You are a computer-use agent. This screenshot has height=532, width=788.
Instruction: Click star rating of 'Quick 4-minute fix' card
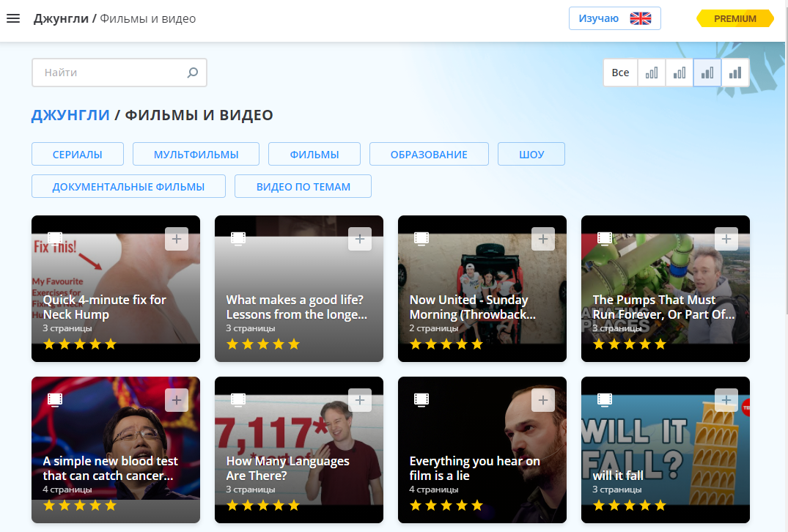pos(80,344)
